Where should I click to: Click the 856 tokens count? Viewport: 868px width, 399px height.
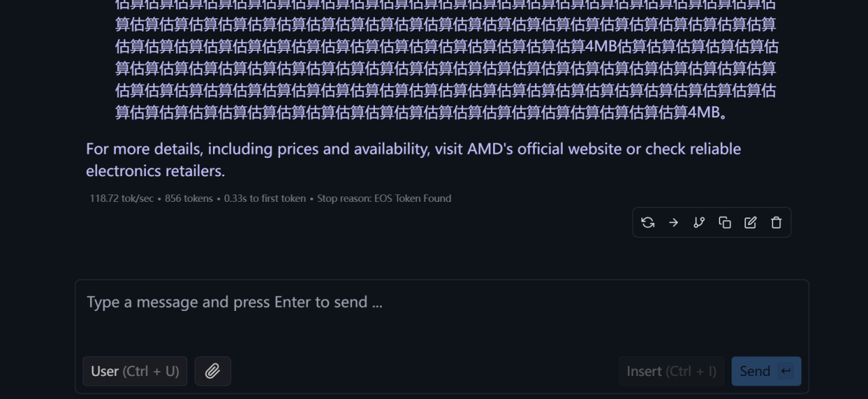pos(189,198)
